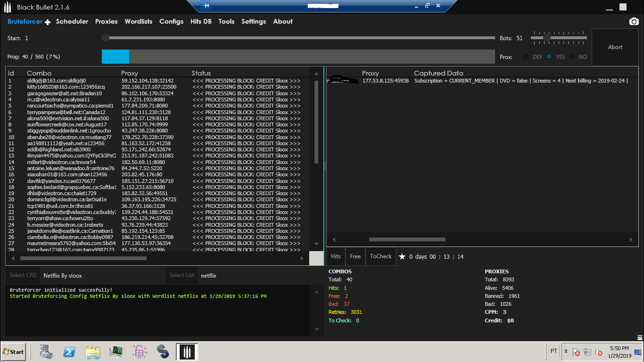
Task: Click the 'To Check: 0' statistic
Action: 344,320
